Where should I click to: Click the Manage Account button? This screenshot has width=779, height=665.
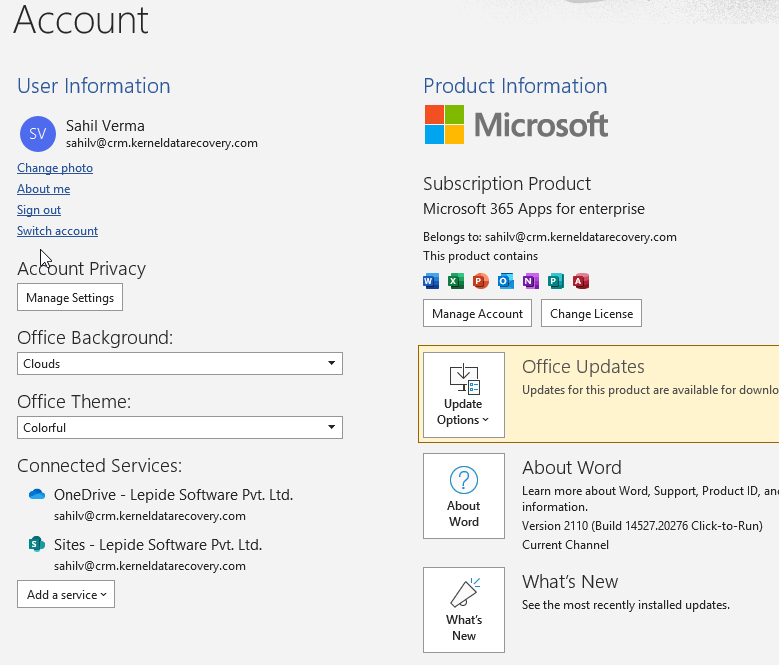tap(477, 313)
